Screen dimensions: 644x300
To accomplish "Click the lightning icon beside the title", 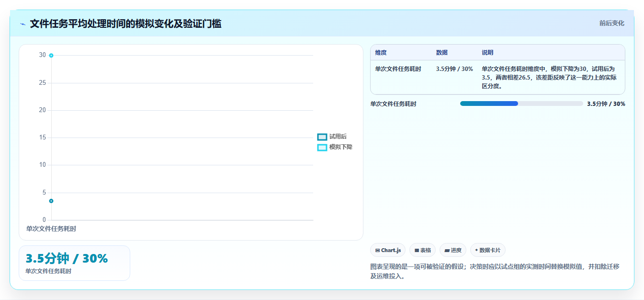I will coord(23,24).
